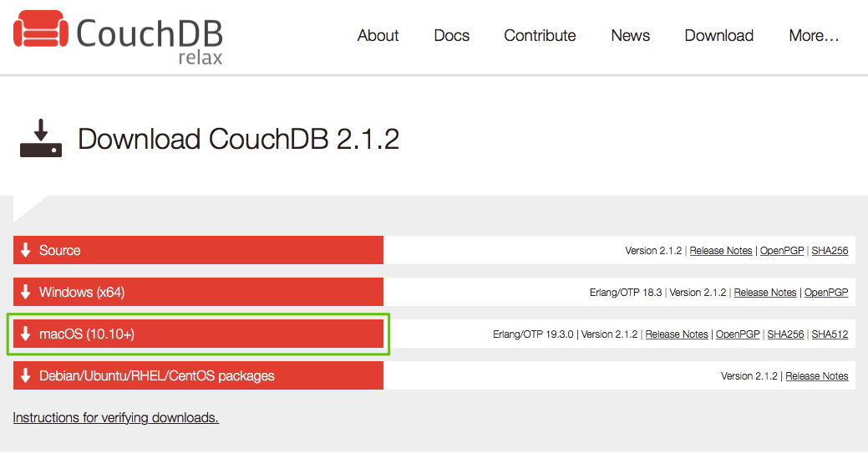Screen dimensions: 868x454
Task: Click the CouchDB red couch logo icon
Action: [x=39, y=32]
